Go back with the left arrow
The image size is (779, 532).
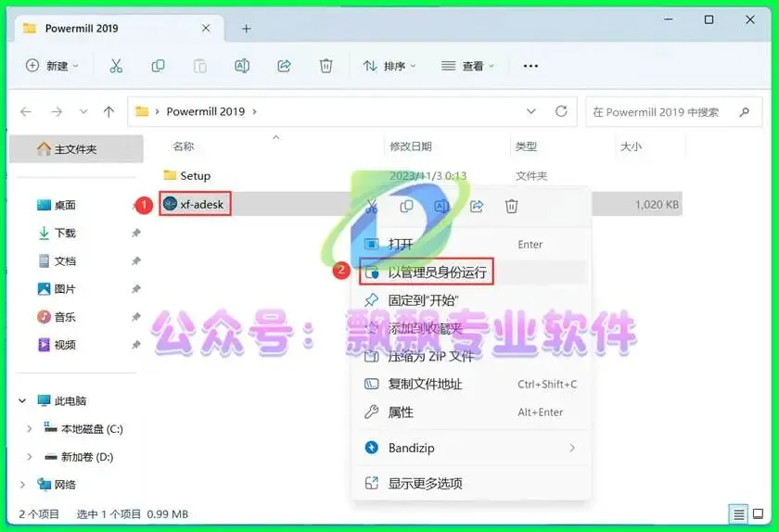[26, 112]
